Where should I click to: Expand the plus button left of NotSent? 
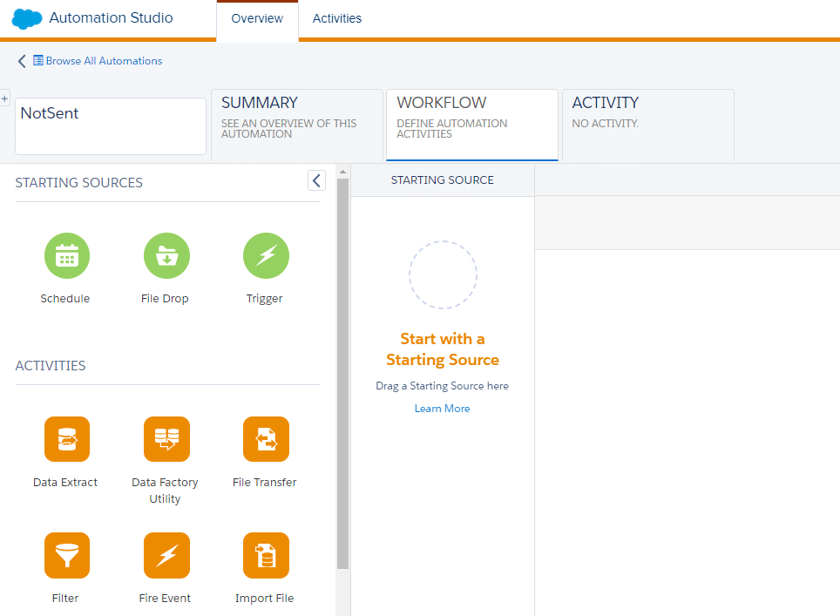[4, 98]
